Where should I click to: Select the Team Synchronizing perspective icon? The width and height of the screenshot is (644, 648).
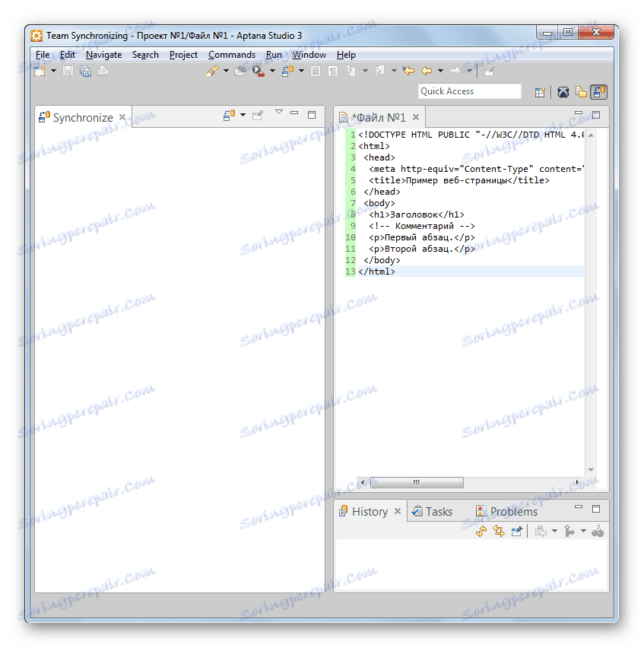click(x=598, y=92)
